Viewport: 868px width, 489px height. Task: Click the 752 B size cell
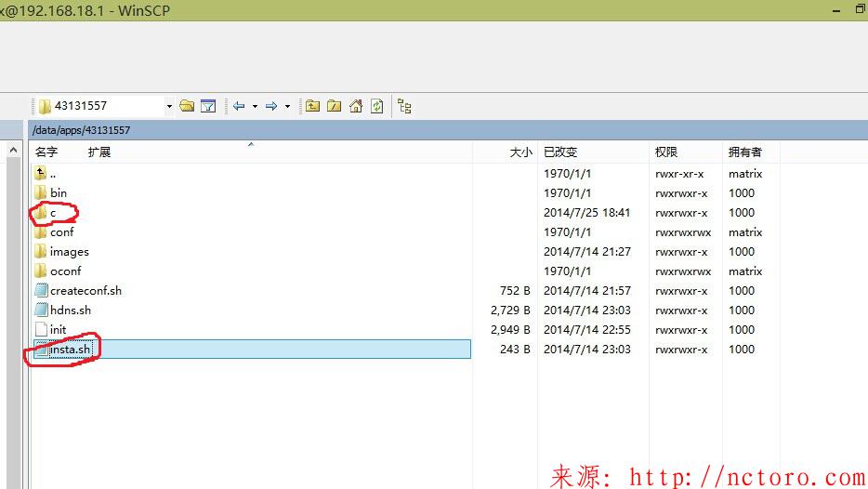[x=515, y=291]
